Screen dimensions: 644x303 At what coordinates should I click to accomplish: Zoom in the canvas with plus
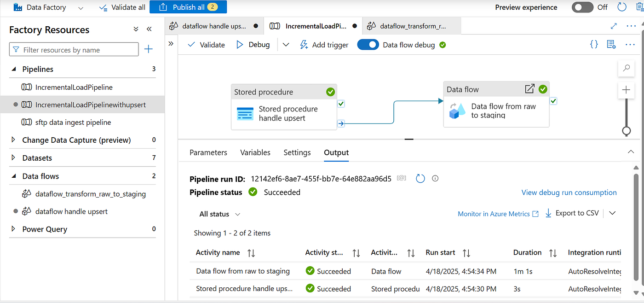click(x=626, y=90)
